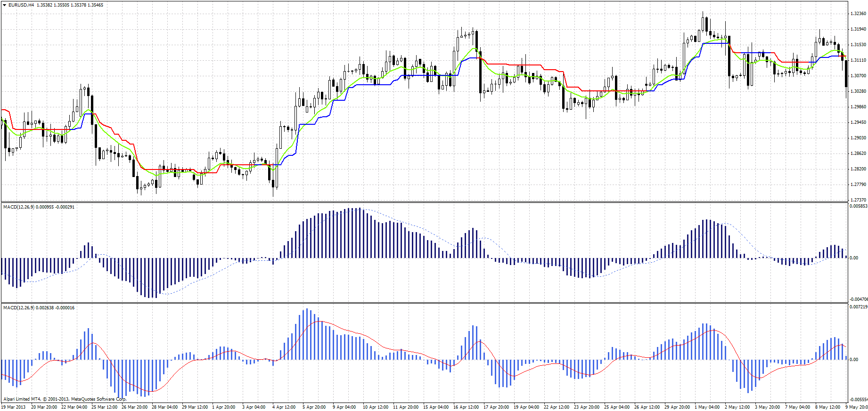Select the EURUSD,H4 chart title text
868x411 pixels.
pos(21,5)
